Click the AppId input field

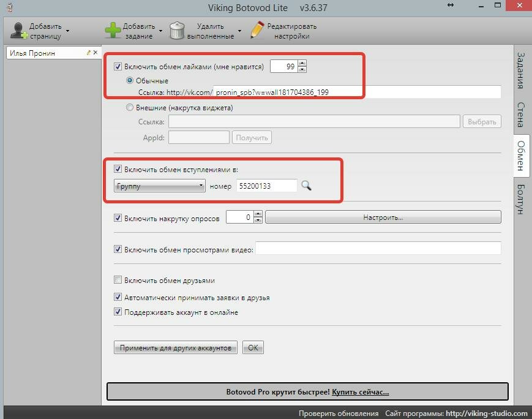click(199, 137)
